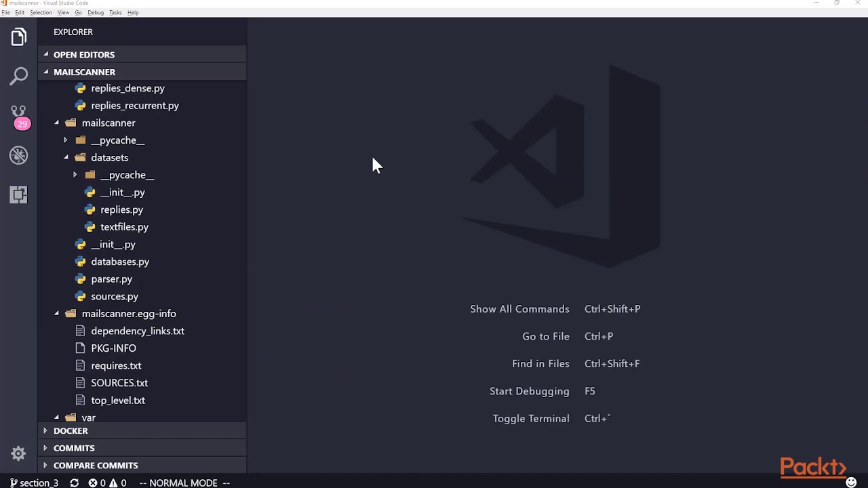Click the section_3 git branch indicator
This screenshot has width=868, height=488.
(34, 483)
